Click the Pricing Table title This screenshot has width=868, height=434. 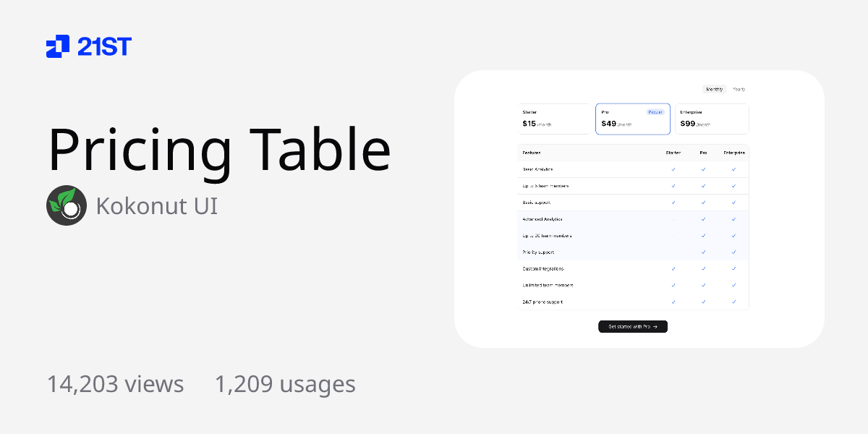(x=219, y=150)
